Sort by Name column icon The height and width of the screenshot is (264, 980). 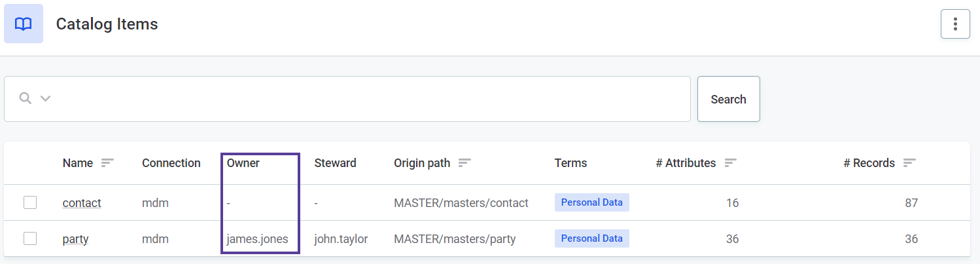pos(107,163)
